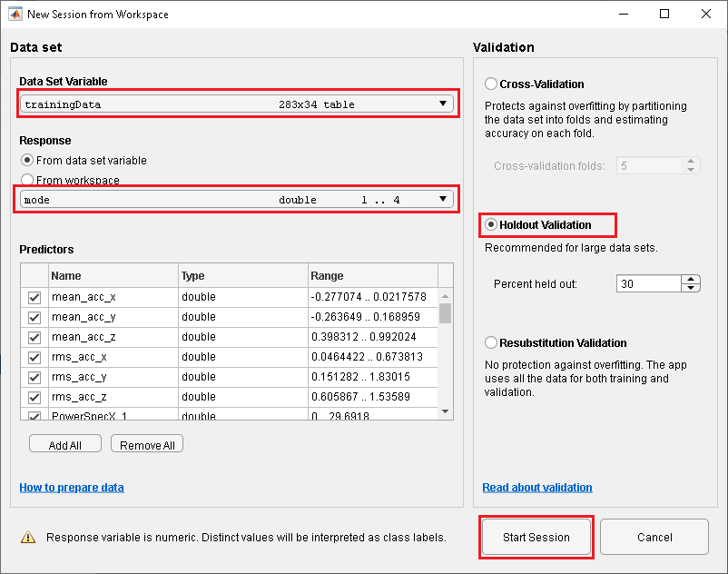Screen dimensions: 728x574
Task: Expand the Response variable mode dropdown
Action: (x=236, y=200)
